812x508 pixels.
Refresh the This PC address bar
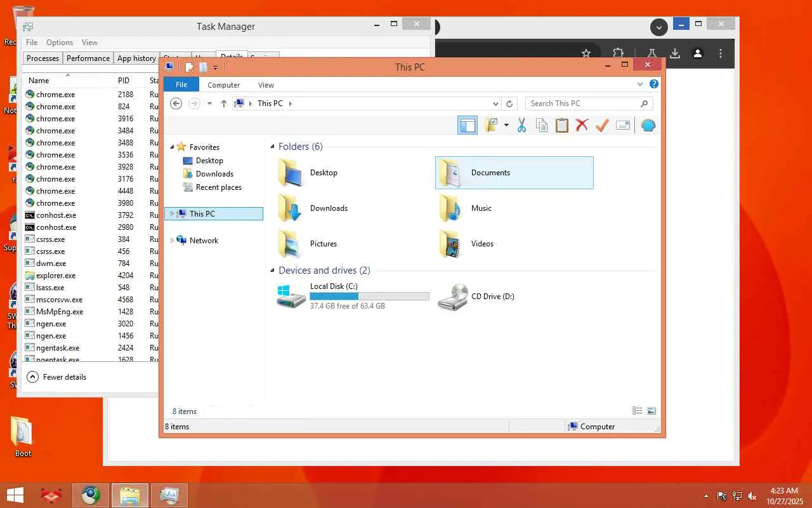pos(509,104)
